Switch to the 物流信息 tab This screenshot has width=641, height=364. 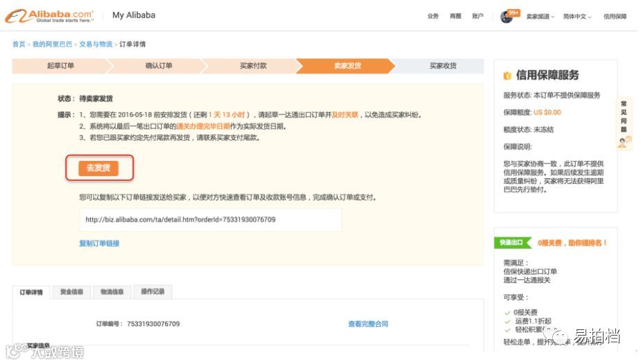112,292
